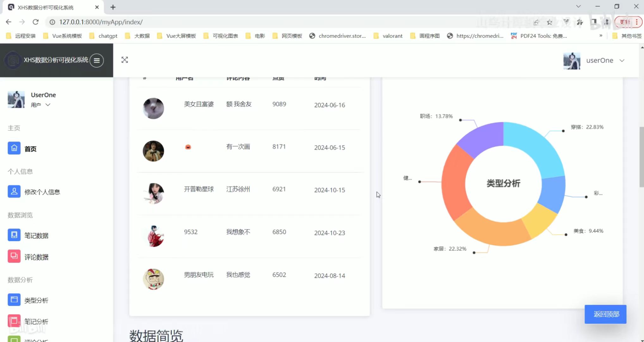644x342 pixels.
Task: Open the 首页 home icon
Action: click(14, 148)
